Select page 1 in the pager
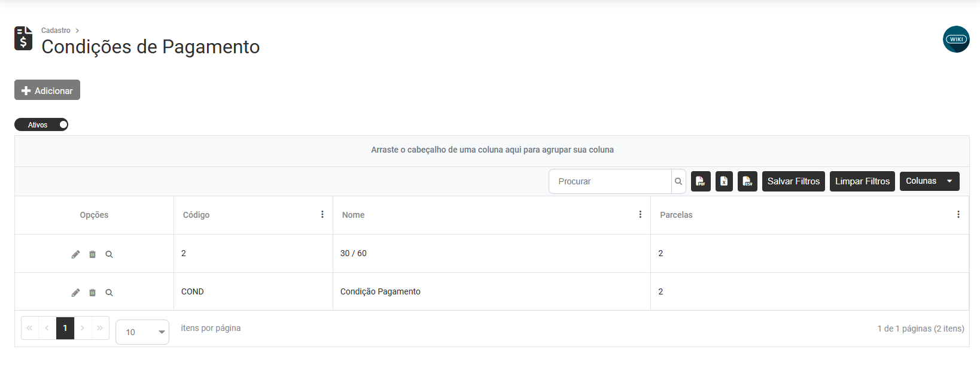Image resolution: width=980 pixels, height=383 pixels. (65, 328)
